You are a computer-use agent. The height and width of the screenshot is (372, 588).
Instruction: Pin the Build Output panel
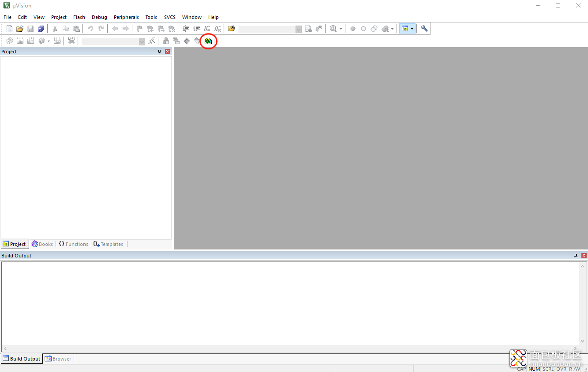[x=576, y=256]
